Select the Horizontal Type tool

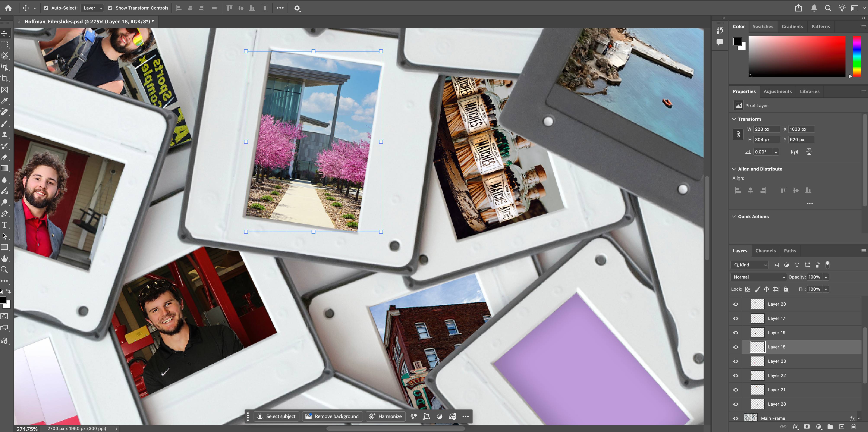tap(5, 225)
